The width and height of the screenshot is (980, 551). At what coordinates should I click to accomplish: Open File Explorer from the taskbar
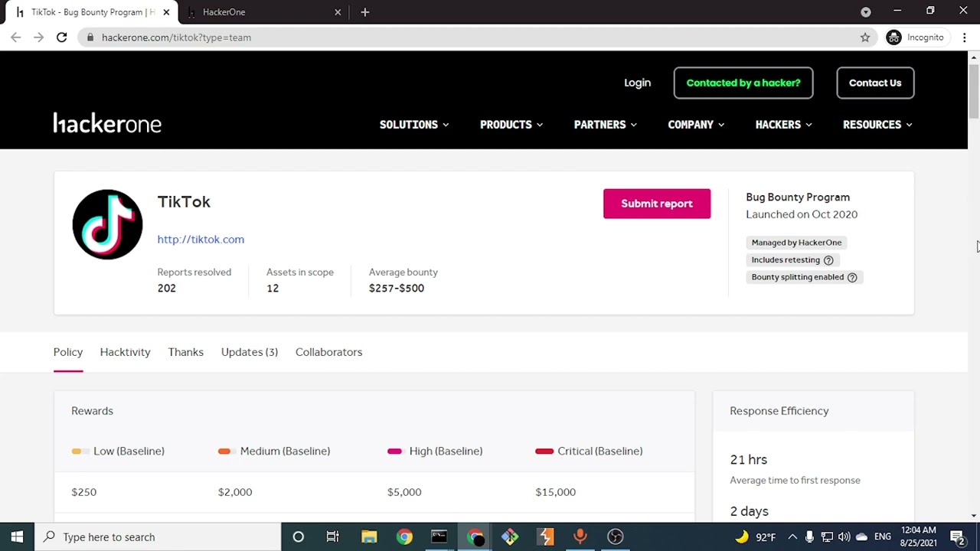(x=369, y=537)
